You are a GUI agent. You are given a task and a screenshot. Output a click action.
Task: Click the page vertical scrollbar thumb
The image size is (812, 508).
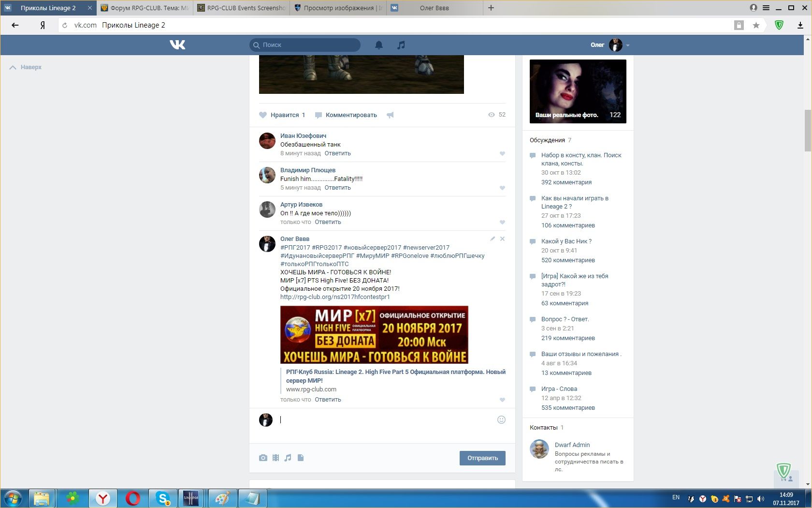[808, 131]
